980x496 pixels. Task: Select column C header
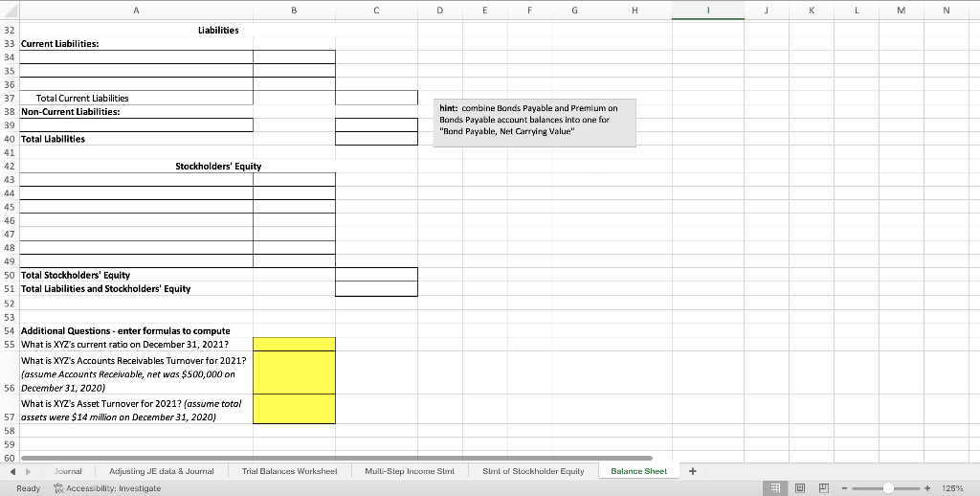click(x=376, y=10)
